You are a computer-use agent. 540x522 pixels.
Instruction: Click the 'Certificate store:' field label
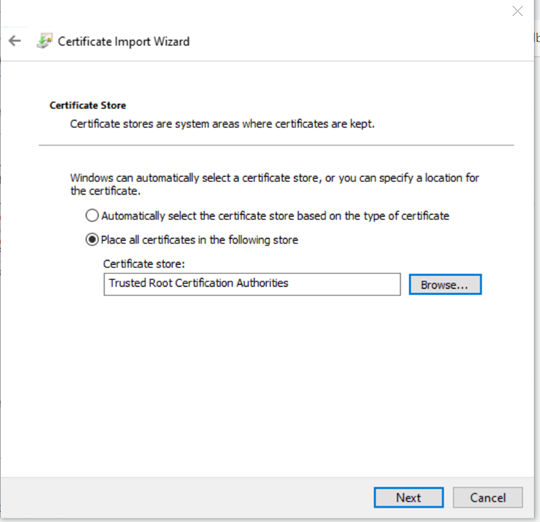pyautogui.click(x=144, y=264)
